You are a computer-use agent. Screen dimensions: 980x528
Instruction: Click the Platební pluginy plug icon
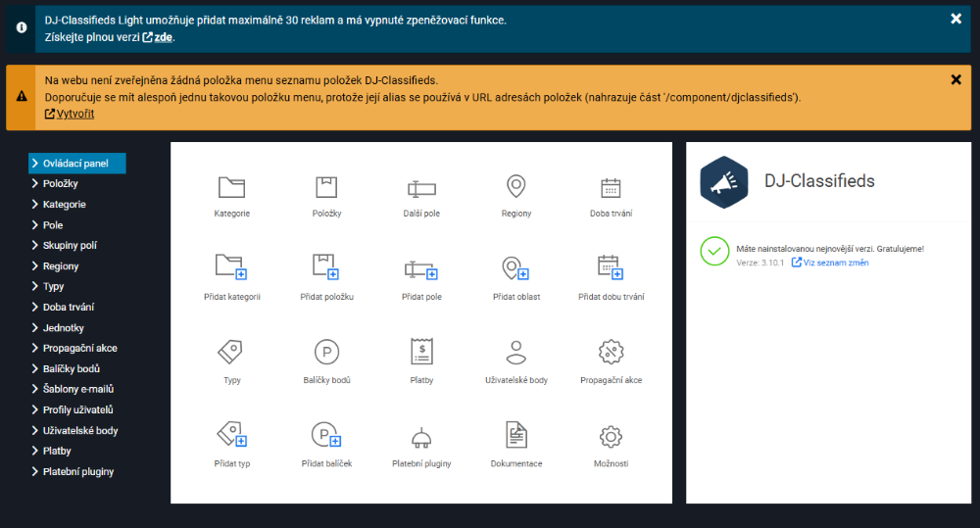(x=421, y=436)
